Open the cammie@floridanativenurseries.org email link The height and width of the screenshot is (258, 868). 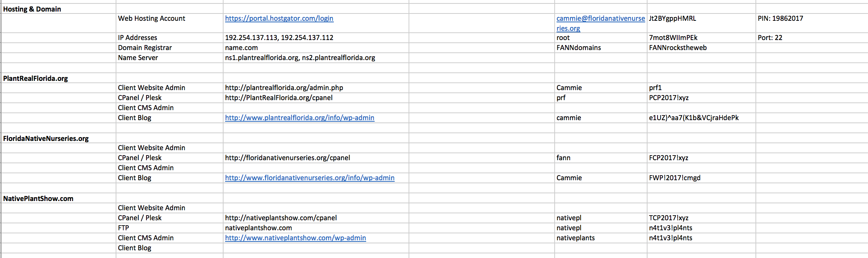coord(600,18)
